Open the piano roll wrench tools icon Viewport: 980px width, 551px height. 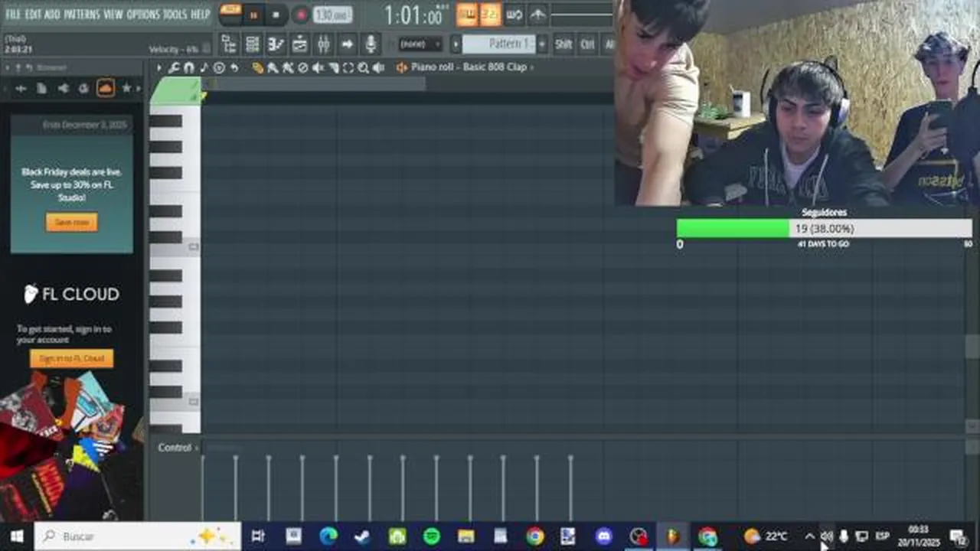174,67
